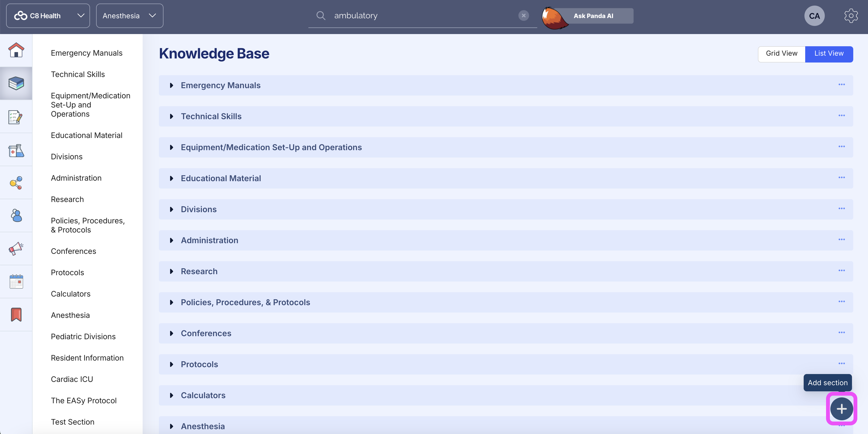Open Ask Panda AI assistant
Screen dimensions: 868x434
coord(588,16)
